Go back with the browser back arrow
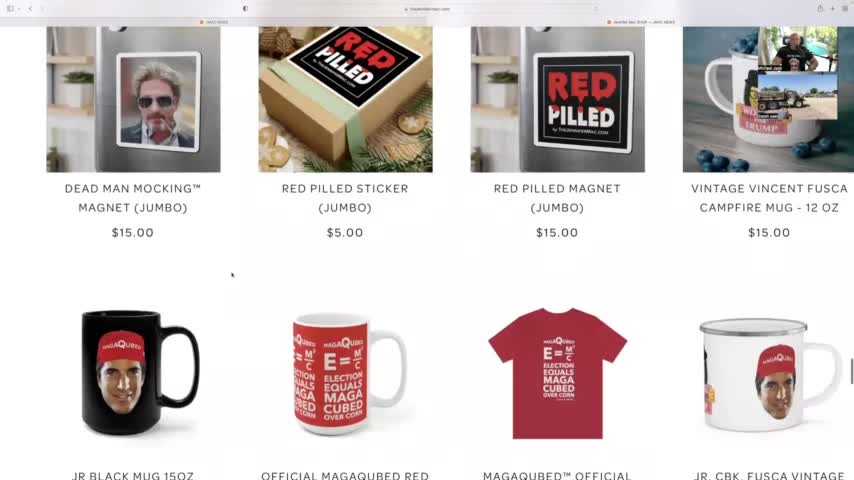This screenshot has width=854, height=480. [30, 9]
